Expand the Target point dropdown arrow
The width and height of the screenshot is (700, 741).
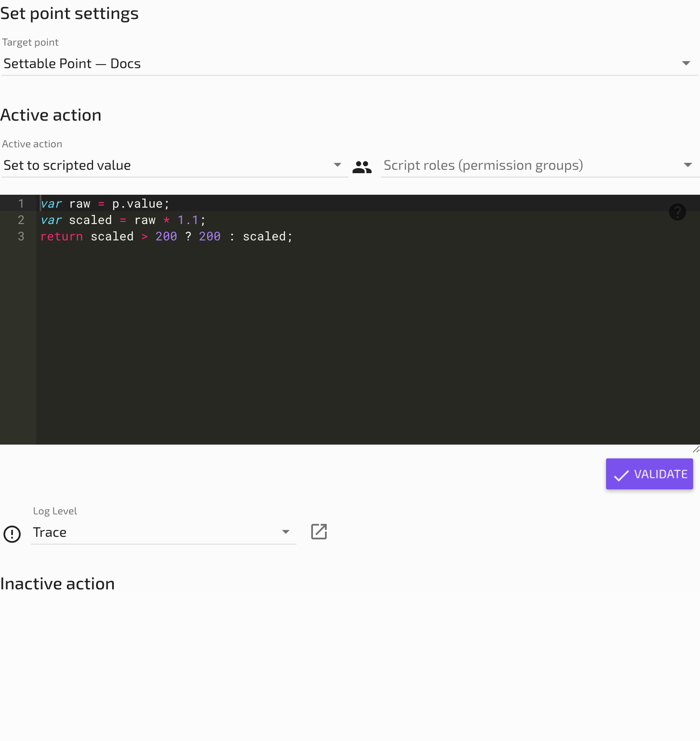tap(687, 63)
